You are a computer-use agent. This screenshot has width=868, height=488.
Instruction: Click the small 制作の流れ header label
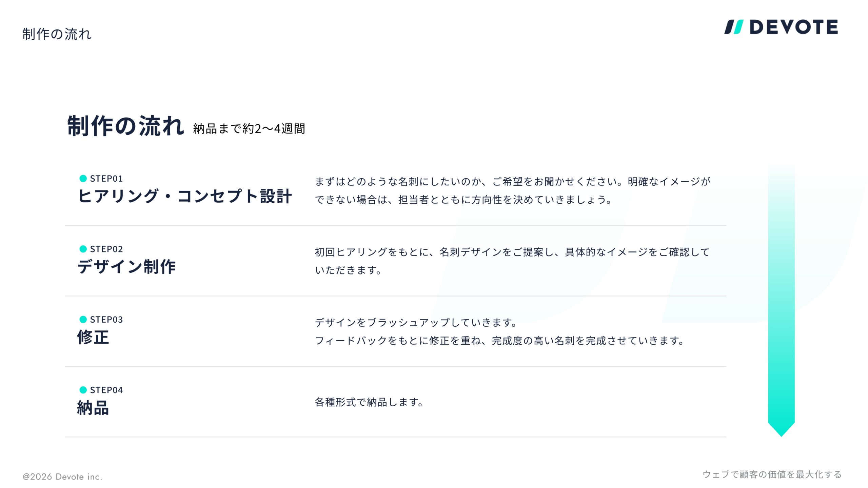pyautogui.click(x=57, y=34)
